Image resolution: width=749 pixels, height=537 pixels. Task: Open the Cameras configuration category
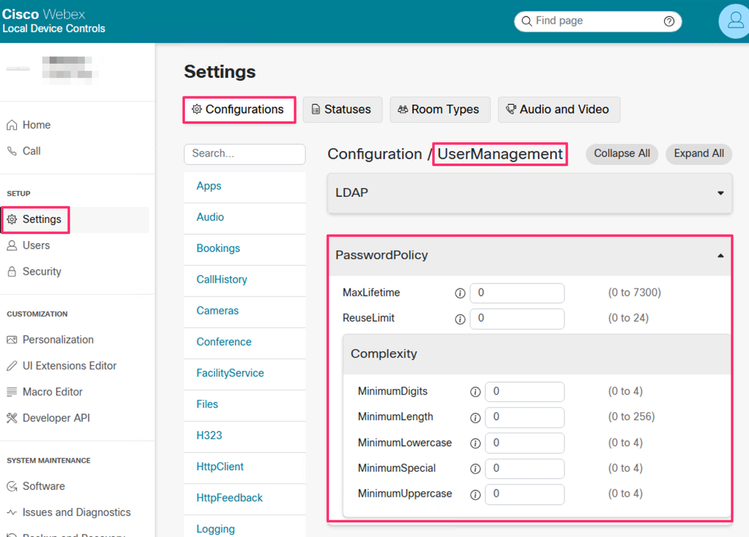(245, 311)
